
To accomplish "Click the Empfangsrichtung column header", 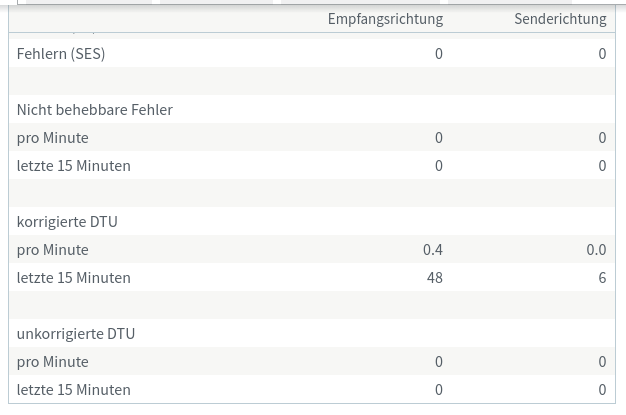I will coord(384,19).
